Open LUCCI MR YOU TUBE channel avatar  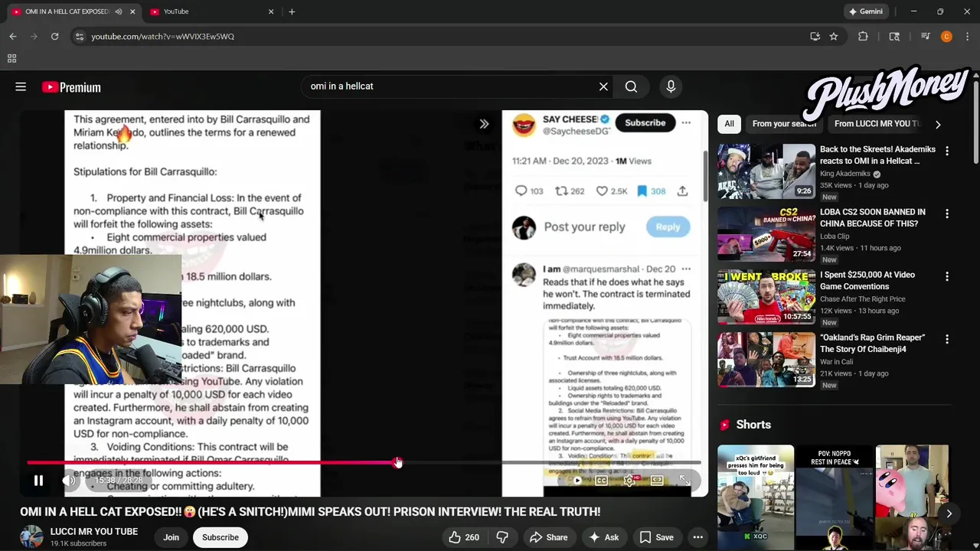coord(31,537)
